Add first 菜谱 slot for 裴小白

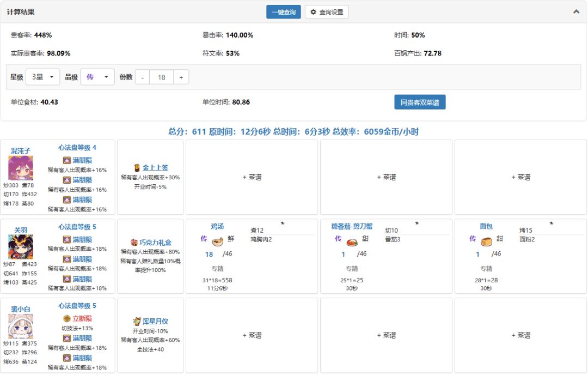coord(252,335)
